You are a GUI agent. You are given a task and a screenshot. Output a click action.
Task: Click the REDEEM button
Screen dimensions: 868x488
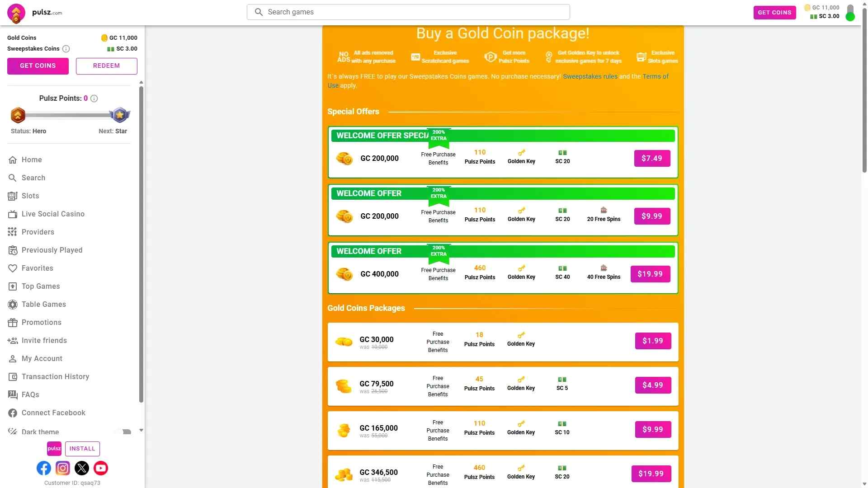(x=107, y=66)
